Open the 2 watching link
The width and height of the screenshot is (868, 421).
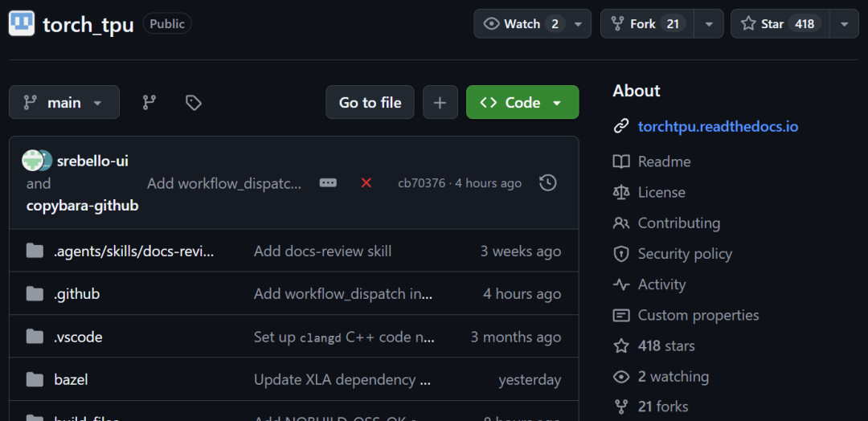(x=674, y=377)
